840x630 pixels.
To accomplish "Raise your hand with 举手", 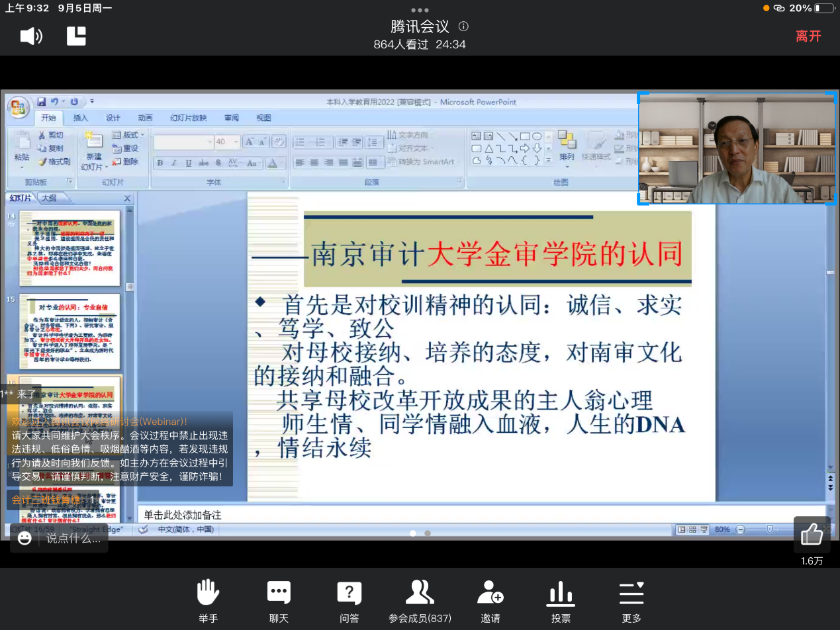I will (x=208, y=600).
